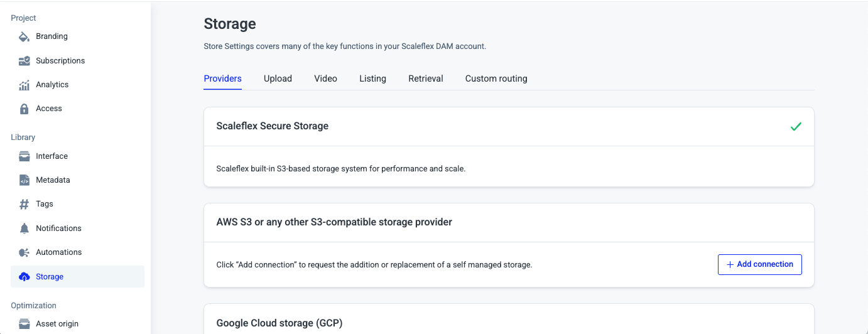Click the Storage cloud upload icon
This screenshot has width=868, height=334.
pyautogui.click(x=24, y=277)
